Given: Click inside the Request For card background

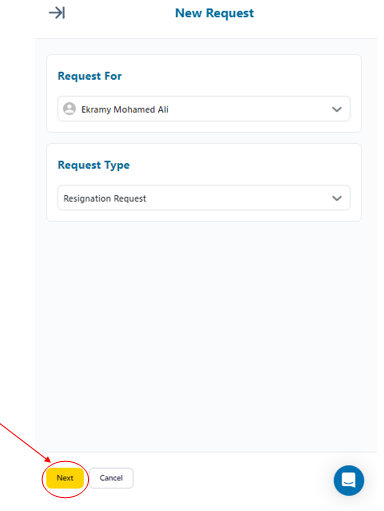Looking at the screenshot, I should (x=233, y=76).
